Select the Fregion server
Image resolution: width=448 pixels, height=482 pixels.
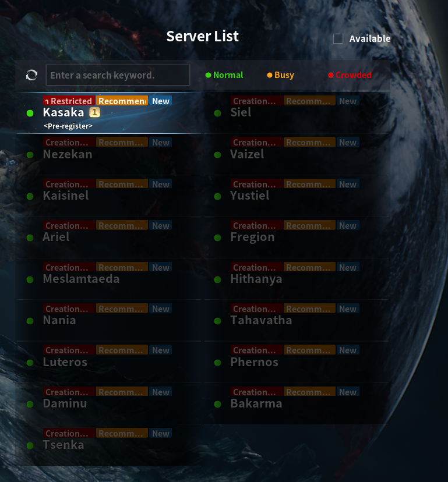[297, 238]
